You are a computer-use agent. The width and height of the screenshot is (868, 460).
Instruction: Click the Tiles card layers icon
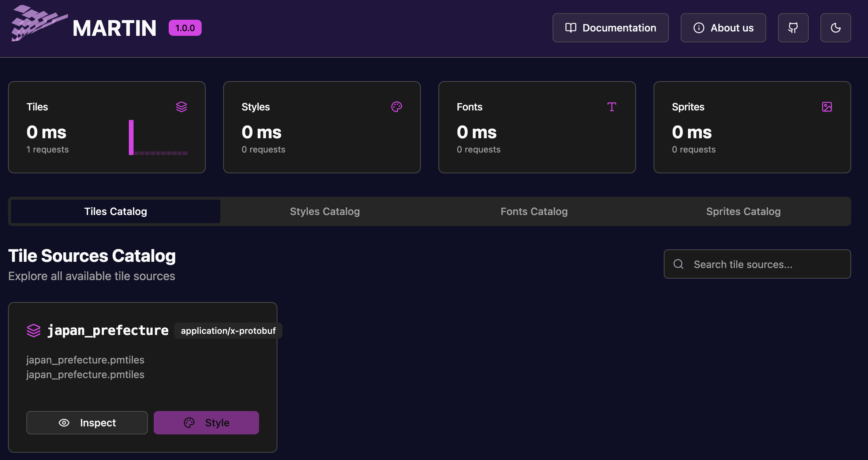click(182, 107)
